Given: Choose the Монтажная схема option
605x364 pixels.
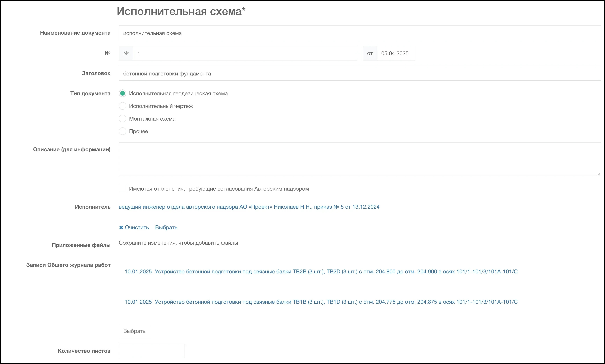Looking at the screenshot, I should click(x=122, y=118).
